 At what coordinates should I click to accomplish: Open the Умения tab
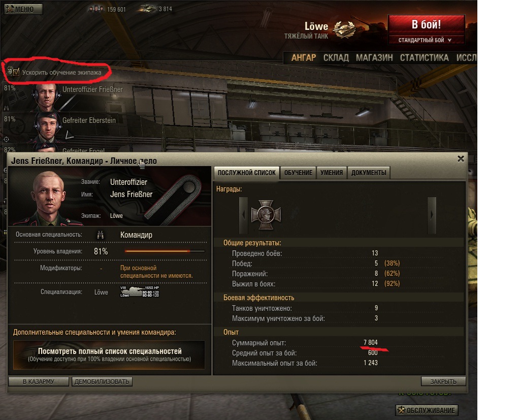point(331,173)
